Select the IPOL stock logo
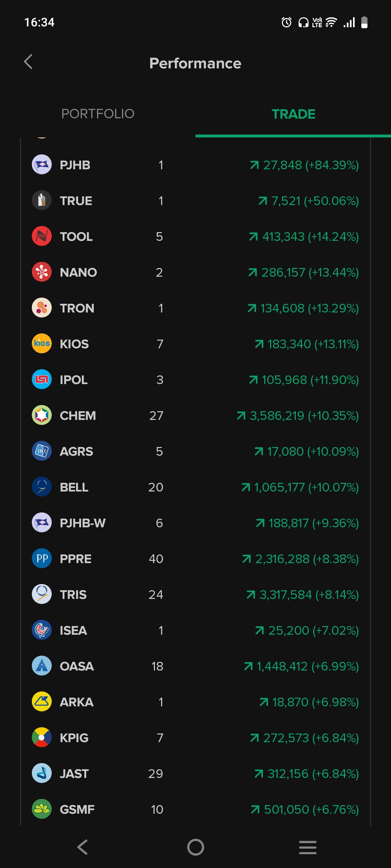This screenshot has width=391, height=868. coord(42,379)
